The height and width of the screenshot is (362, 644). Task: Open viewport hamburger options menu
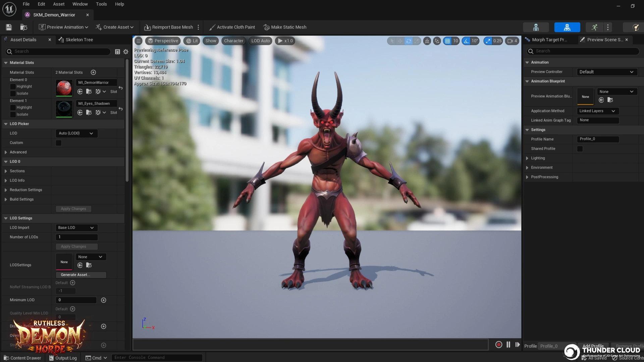pos(138,41)
